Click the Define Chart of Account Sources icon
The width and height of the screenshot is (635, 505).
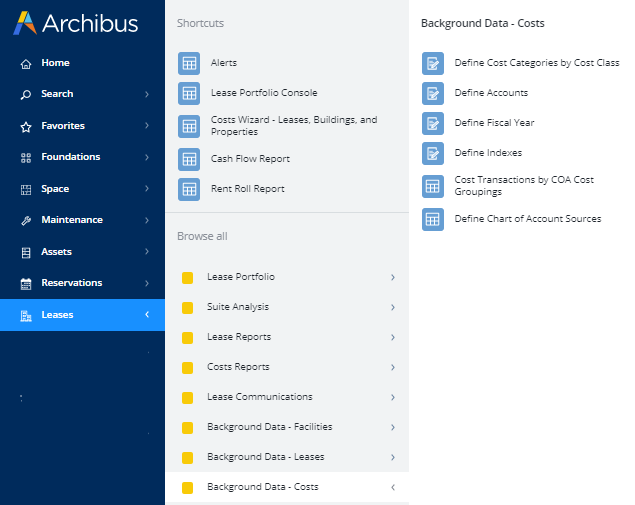(432, 219)
